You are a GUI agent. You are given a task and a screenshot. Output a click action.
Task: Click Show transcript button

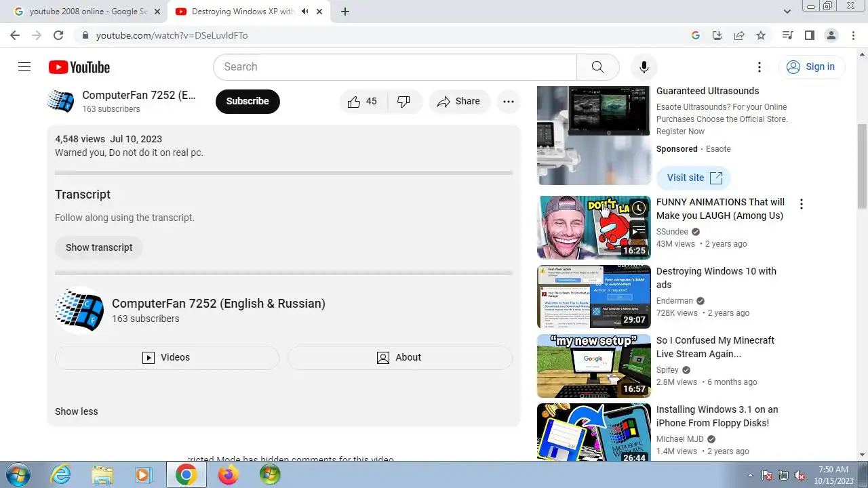coord(99,247)
